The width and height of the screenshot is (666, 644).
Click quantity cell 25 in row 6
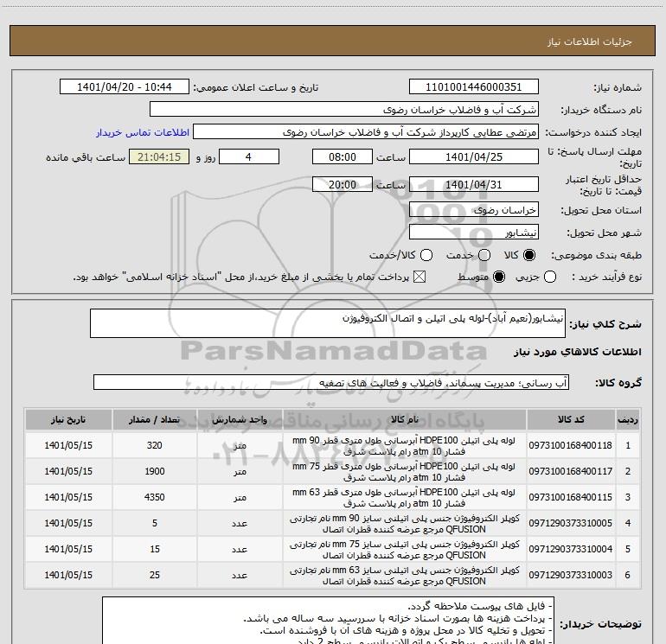click(x=155, y=575)
